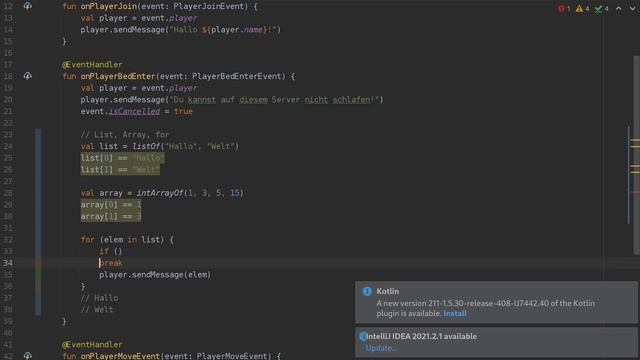Go to next highlighted problem arrow

(x=632, y=9)
